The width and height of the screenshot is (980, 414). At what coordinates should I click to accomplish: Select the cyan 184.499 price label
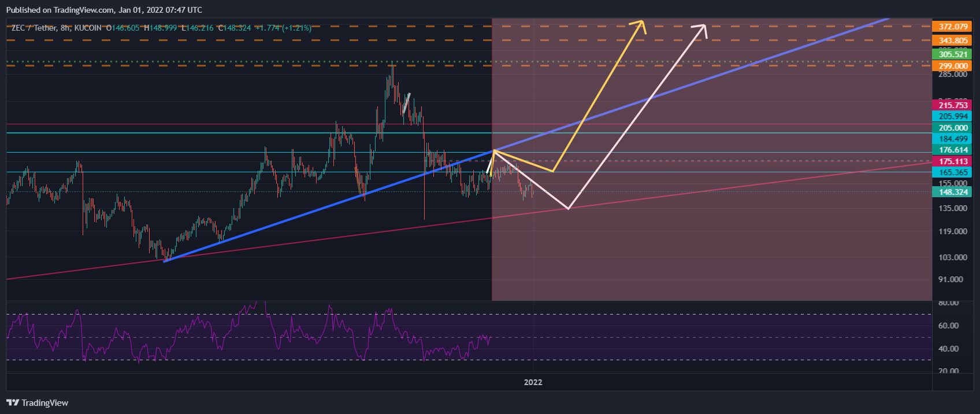pos(952,139)
